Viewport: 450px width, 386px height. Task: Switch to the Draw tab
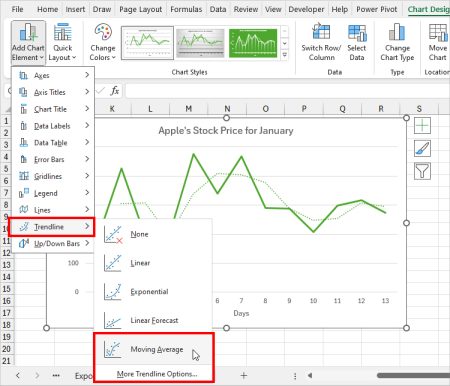pyautogui.click(x=102, y=9)
